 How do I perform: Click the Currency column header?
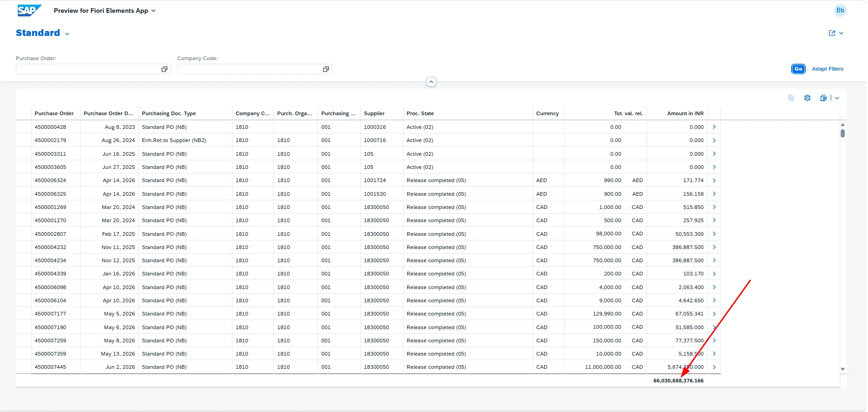[x=548, y=113]
